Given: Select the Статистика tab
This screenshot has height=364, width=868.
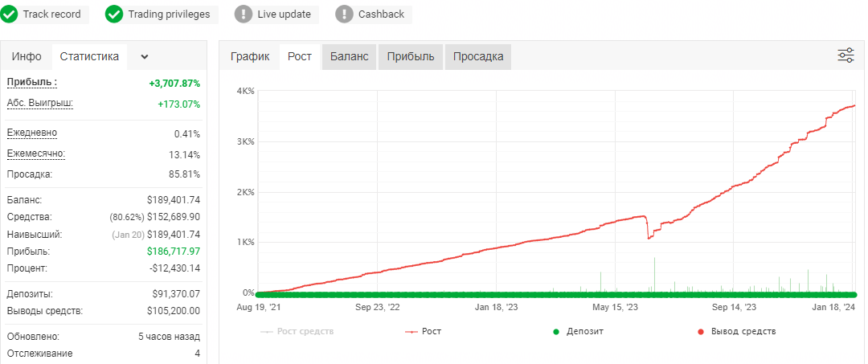Looking at the screenshot, I should pos(89,56).
